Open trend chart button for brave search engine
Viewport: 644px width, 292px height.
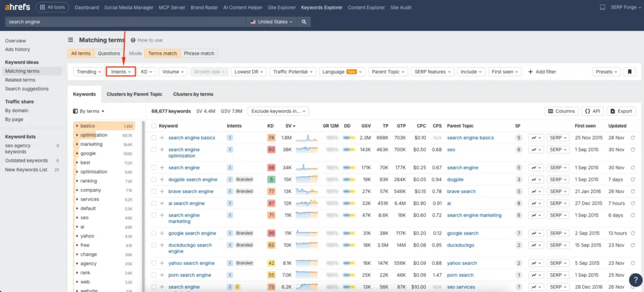(x=536, y=192)
